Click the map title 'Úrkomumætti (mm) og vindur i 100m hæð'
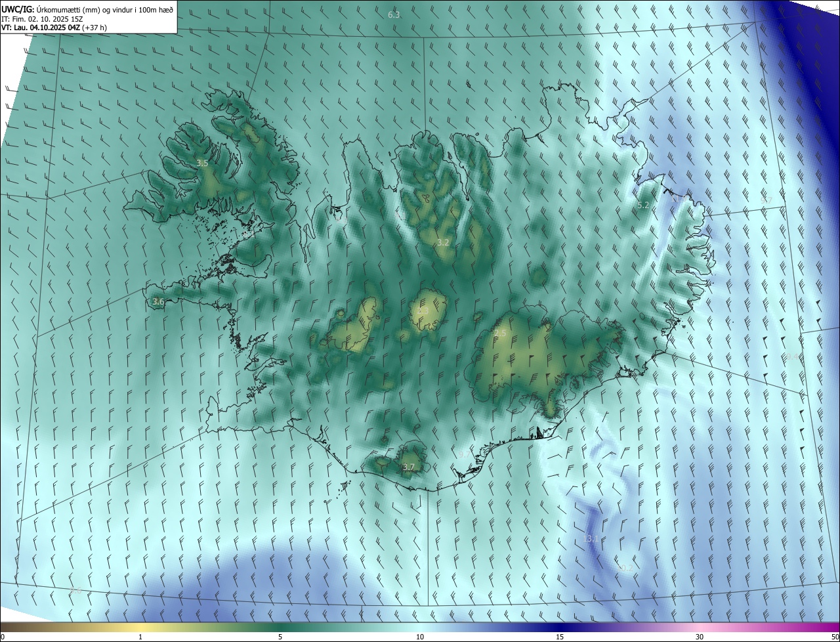This screenshot has width=840, height=642. [x=104, y=10]
